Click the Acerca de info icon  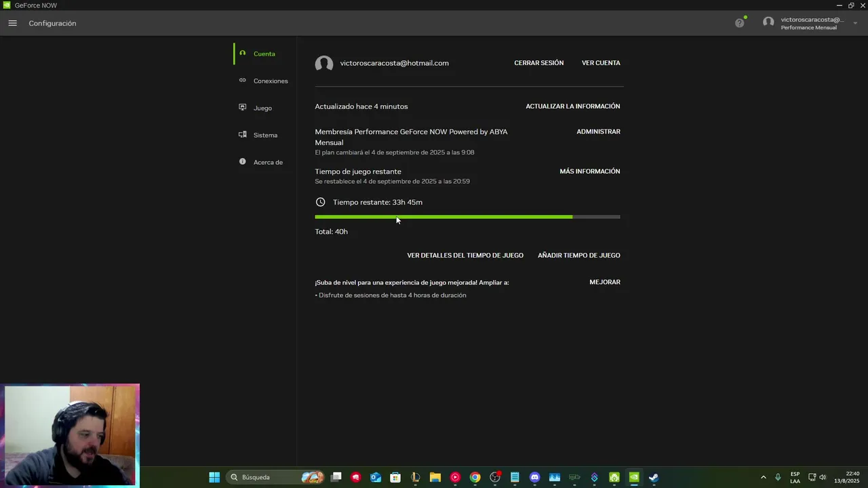click(243, 161)
